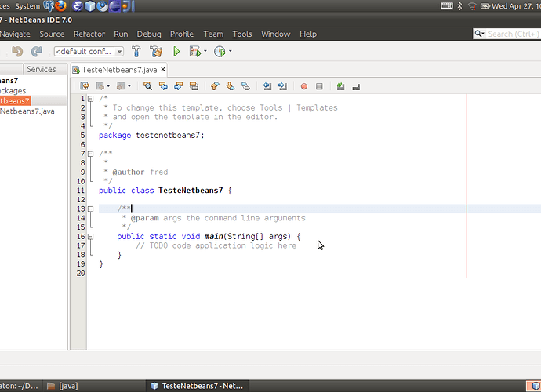Click editor Back navigation icon
The image size is (541, 392).
(100, 86)
